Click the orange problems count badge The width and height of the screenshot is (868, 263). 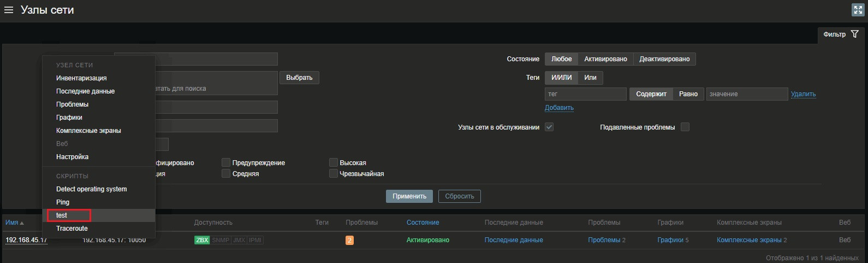[x=349, y=240]
